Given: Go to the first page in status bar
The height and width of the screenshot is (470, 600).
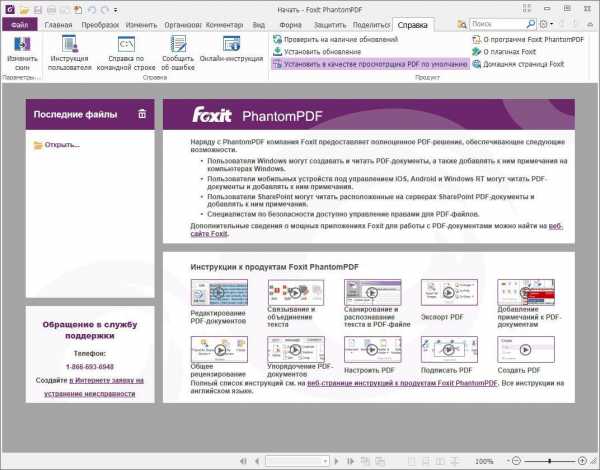Looking at the screenshot, I should [x=243, y=461].
